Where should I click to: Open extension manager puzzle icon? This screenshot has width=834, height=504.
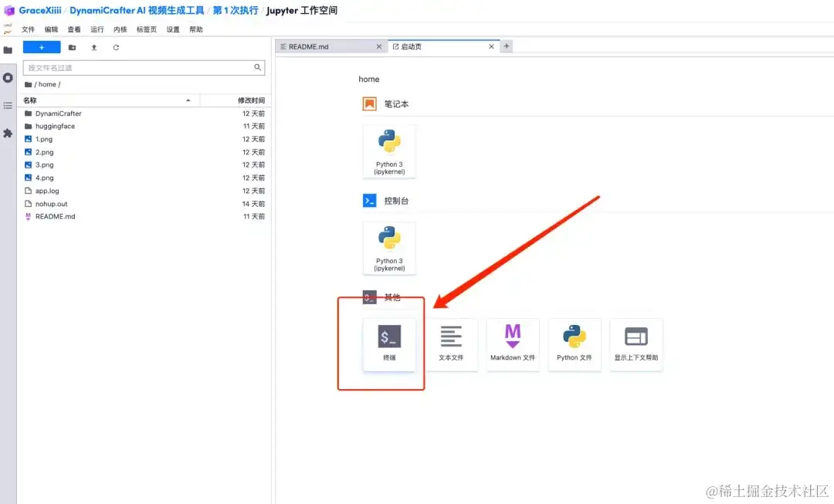8,133
